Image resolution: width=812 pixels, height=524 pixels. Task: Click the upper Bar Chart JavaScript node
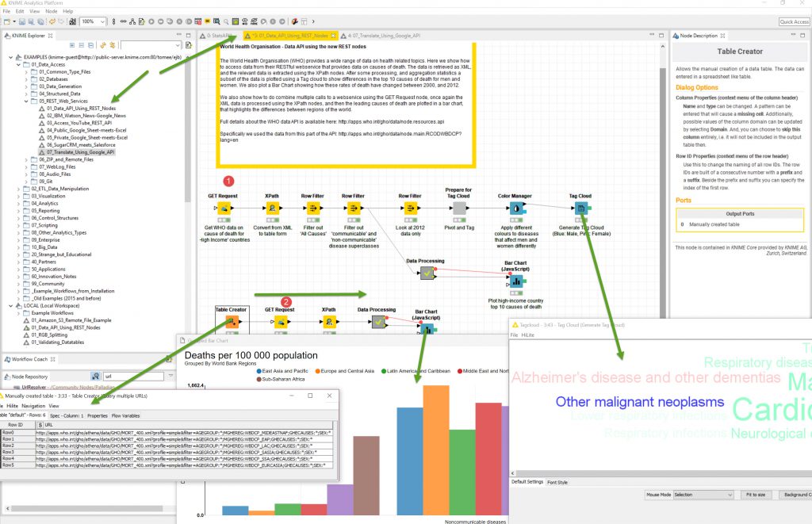point(516,280)
